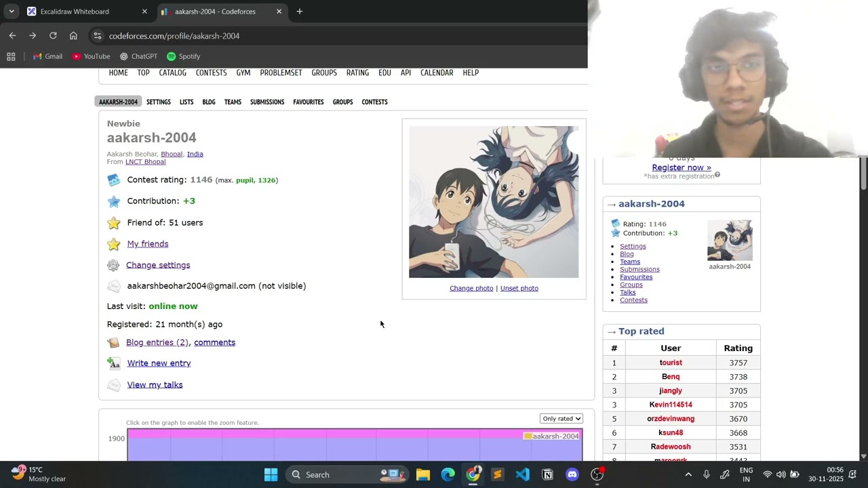Click the large profile avatar image

pyautogui.click(x=494, y=202)
